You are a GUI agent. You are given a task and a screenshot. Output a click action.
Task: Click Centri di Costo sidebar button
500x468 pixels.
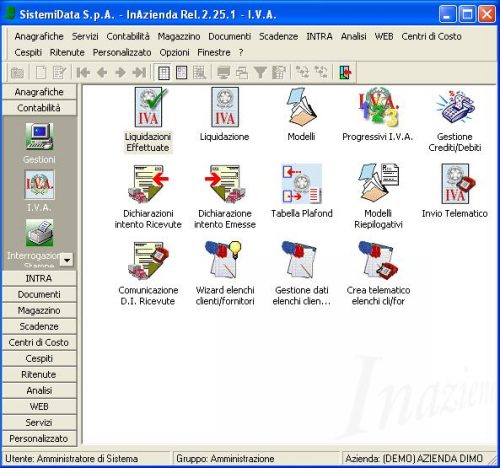click(39, 342)
